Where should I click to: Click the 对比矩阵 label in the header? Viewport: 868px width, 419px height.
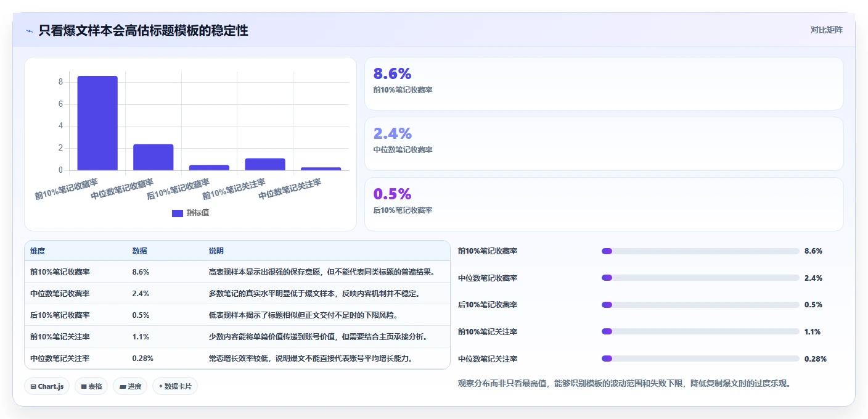coord(826,30)
